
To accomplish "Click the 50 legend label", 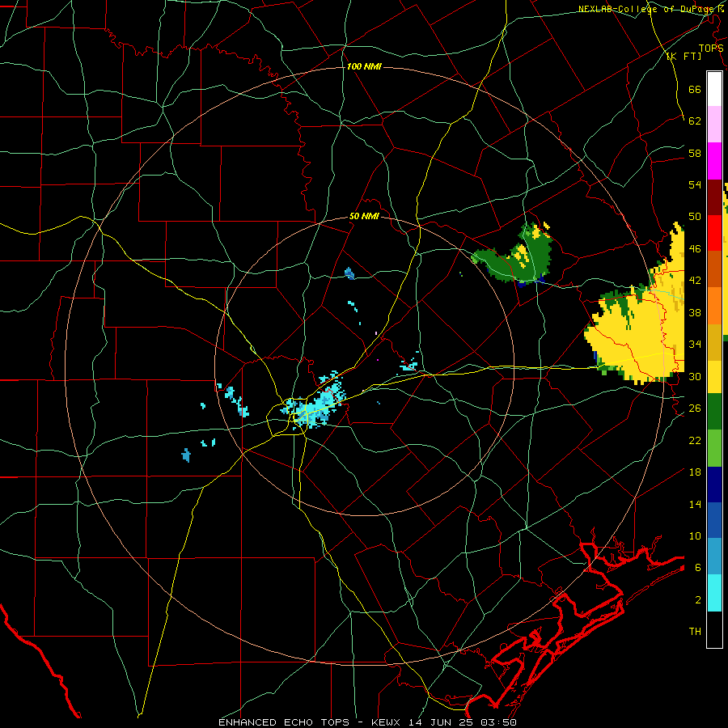I will click(695, 216).
